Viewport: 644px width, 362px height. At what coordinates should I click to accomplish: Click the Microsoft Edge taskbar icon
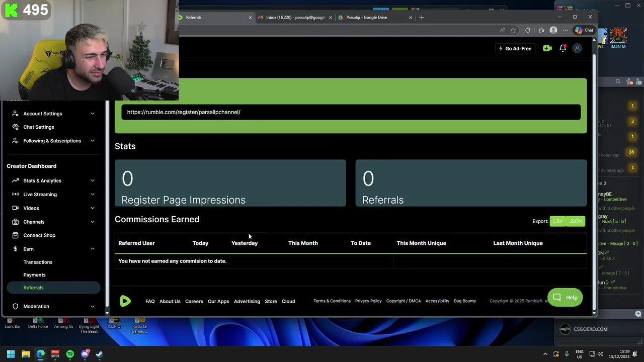pos(40,354)
